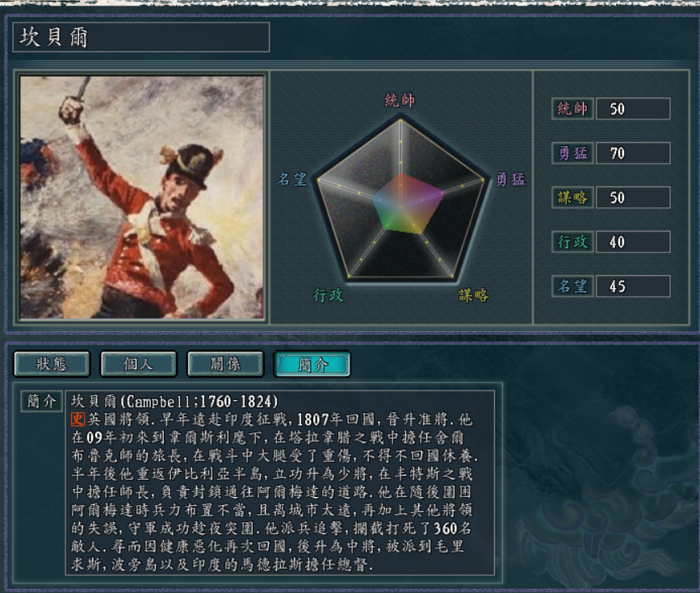The image size is (700, 593).
Task: Click the 名望 stat label button
Action: (x=572, y=286)
